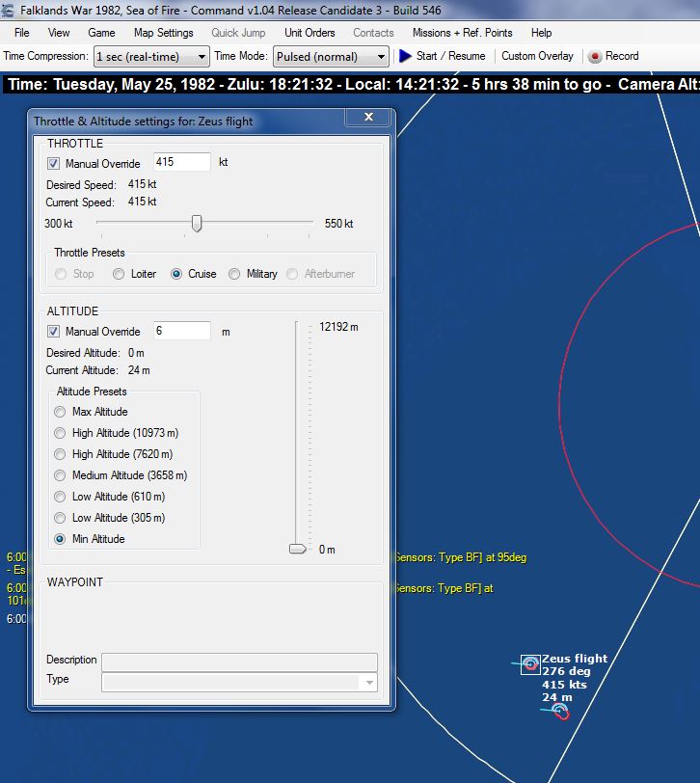The image size is (700, 783).
Task: Select Medium Altitude (3658 m) preset
Action: [60, 475]
